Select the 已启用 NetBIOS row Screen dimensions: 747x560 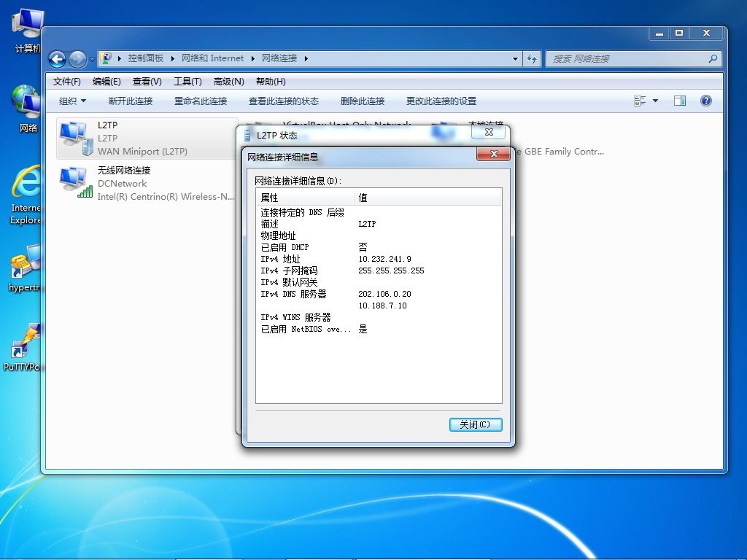tap(379, 329)
